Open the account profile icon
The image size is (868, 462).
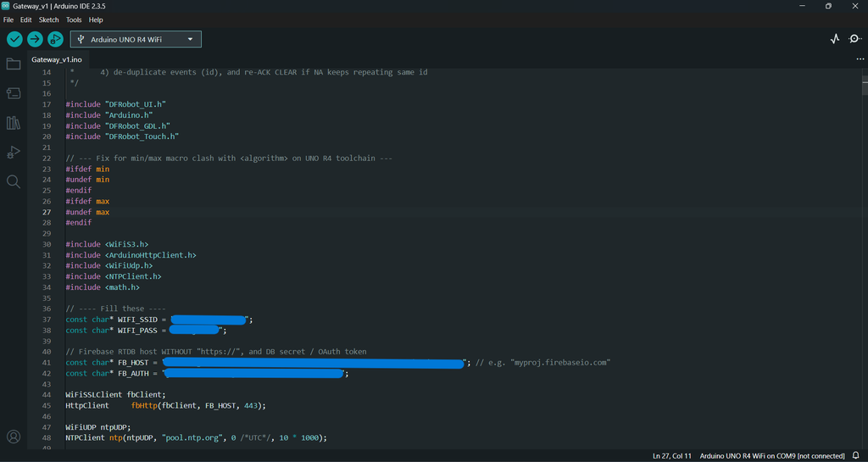(14, 437)
